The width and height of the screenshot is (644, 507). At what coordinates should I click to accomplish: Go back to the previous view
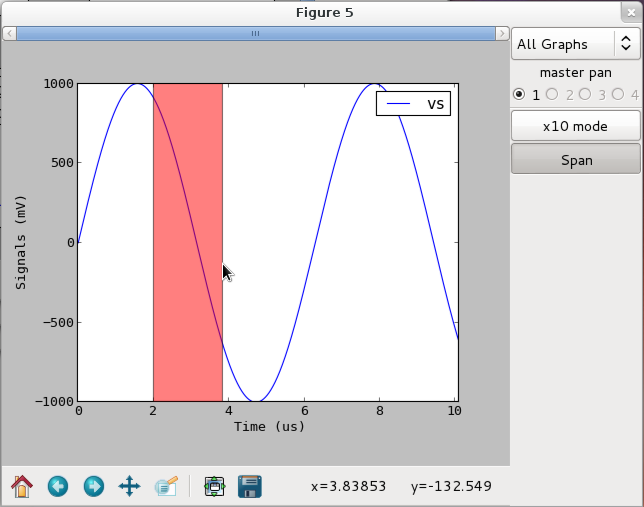coord(58,486)
